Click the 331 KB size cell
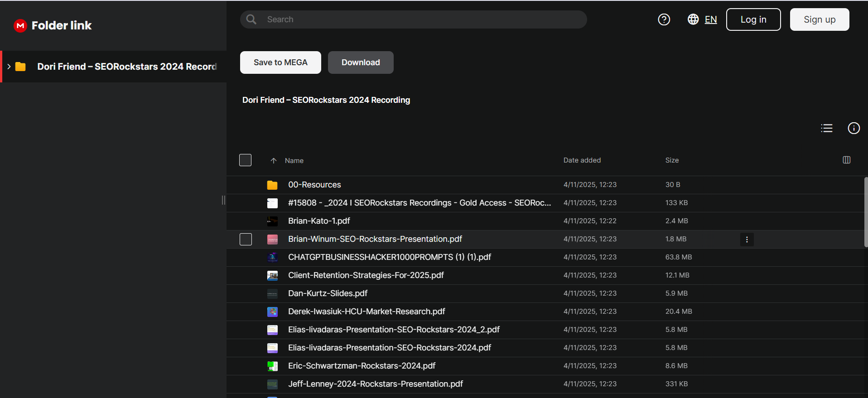This screenshot has width=868, height=398. (676, 384)
